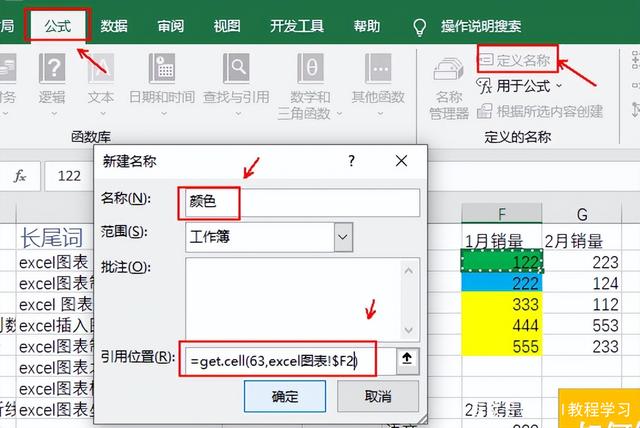Select blue cell with 222
Viewport: 640px width, 428px height.
pos(502,283)
